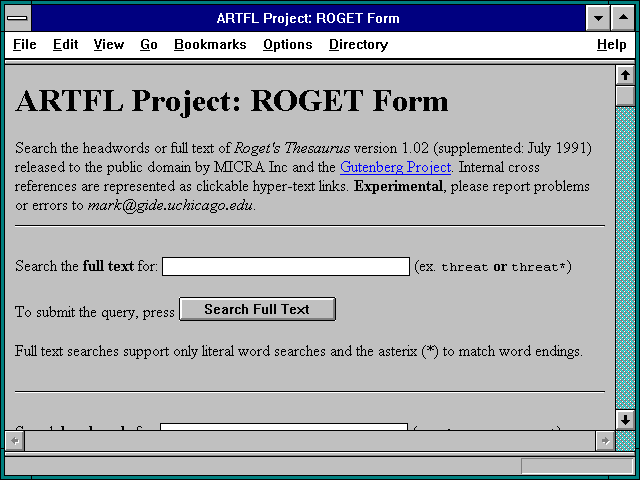The height and width of the screenshot is (480, 640).
Task: Click the horizontal scrollbar left arrow
Action: coord(15,441)
